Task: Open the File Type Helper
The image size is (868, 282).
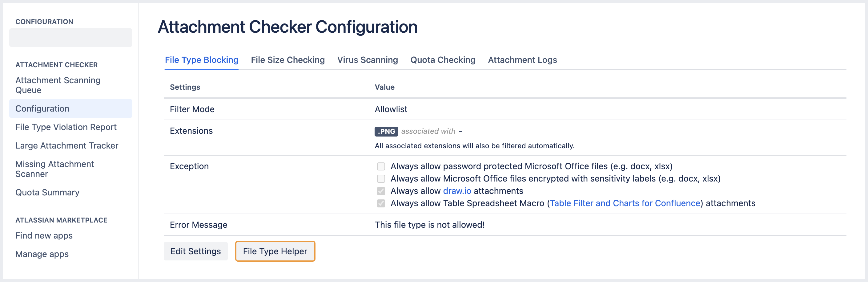Action: click(275, 251)
